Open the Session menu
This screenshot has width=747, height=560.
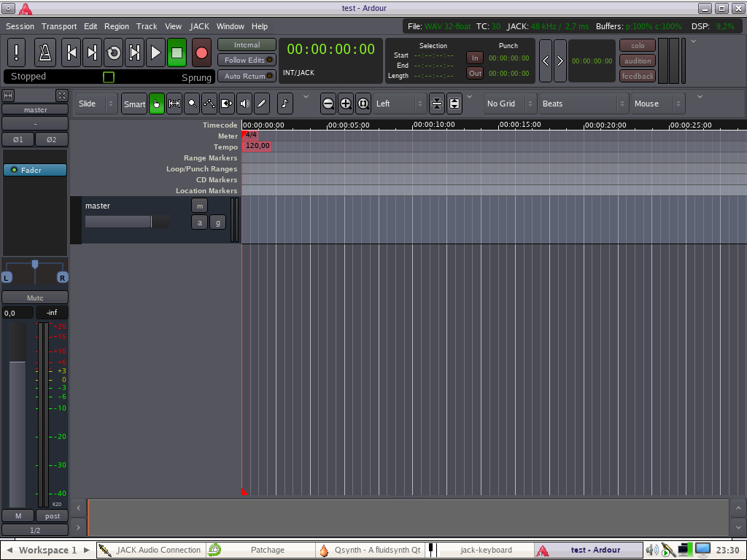click(x=20, y=26)
